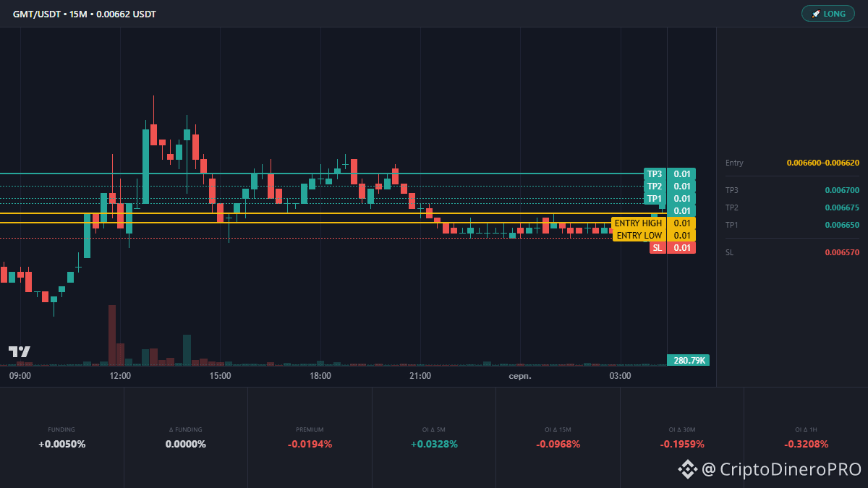Screen dimensions: 868x488
Task: Click the TP1 value 0.006650
Action: (x=842, y=225)
